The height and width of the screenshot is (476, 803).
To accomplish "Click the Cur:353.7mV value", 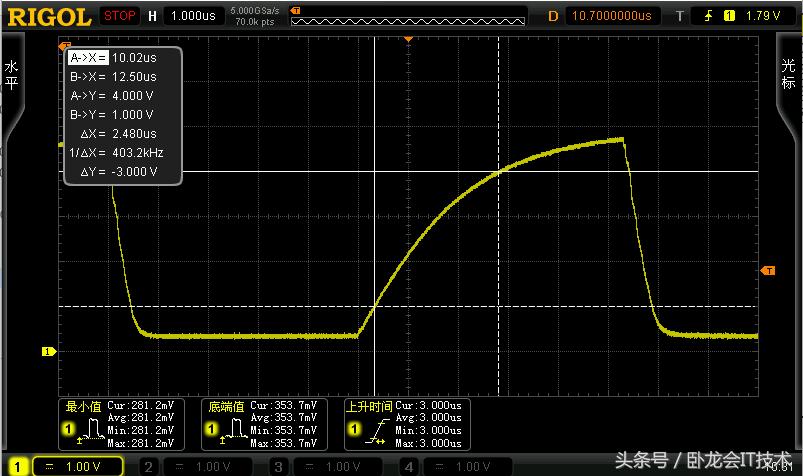I will pos(283,405).
